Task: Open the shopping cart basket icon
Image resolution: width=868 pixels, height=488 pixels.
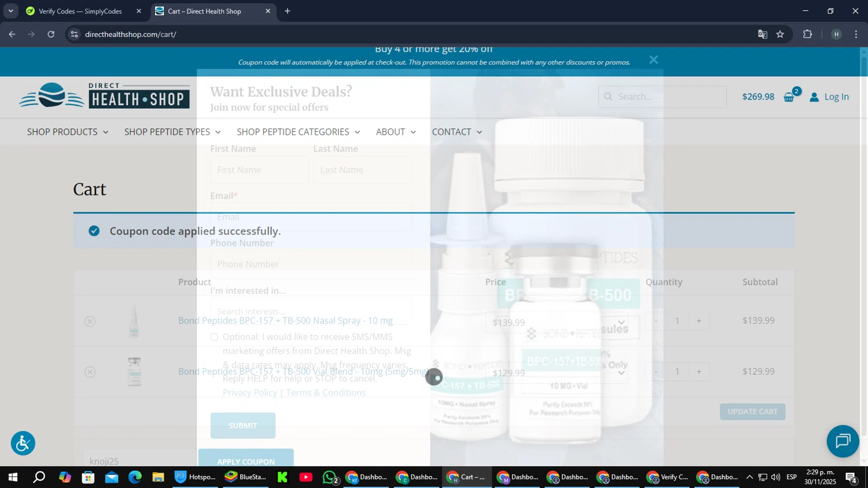Action: (x=789, y=97)
